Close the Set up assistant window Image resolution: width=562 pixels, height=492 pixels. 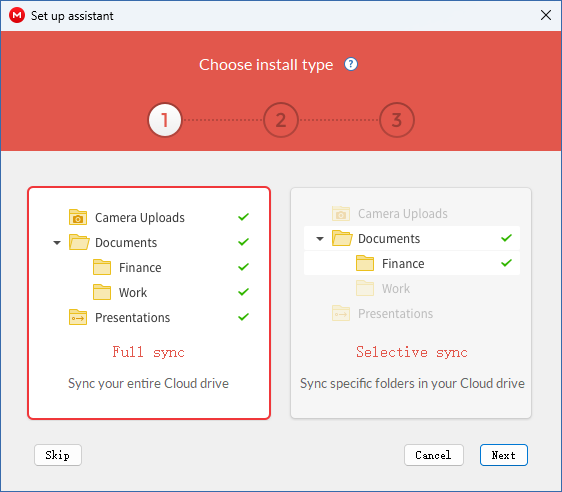click(x=546, y=15)
